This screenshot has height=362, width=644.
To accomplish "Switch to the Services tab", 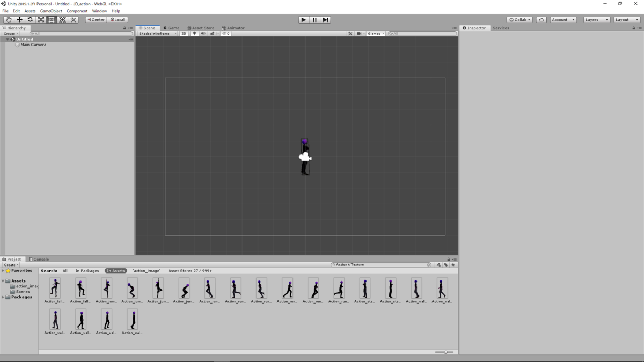I will (501, 28).
